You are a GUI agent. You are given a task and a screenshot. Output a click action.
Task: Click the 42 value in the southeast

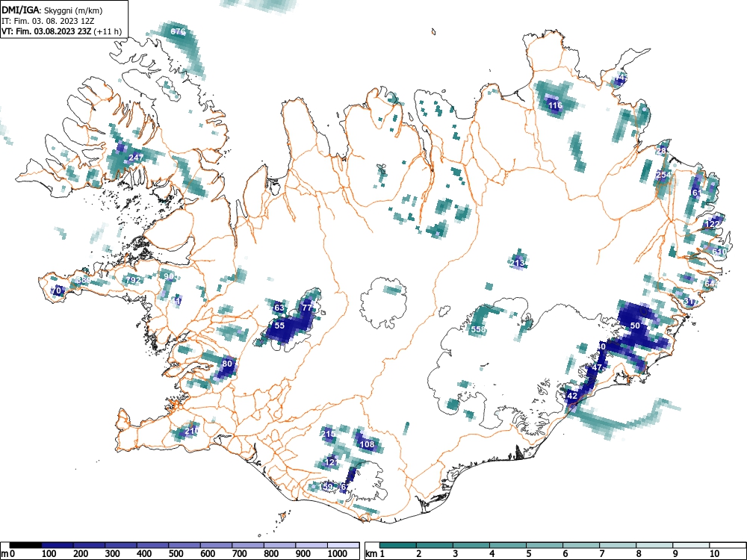572,396
